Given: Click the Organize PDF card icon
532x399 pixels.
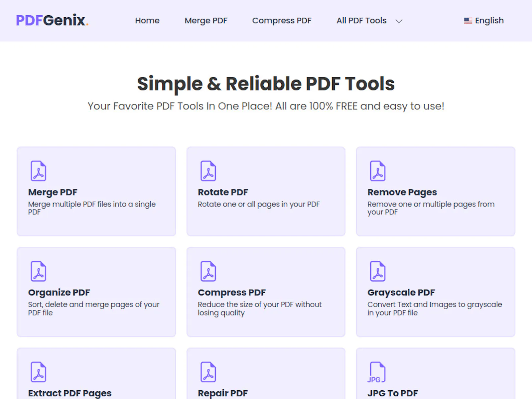Looking at the screenshot, I should click(39, 271).
